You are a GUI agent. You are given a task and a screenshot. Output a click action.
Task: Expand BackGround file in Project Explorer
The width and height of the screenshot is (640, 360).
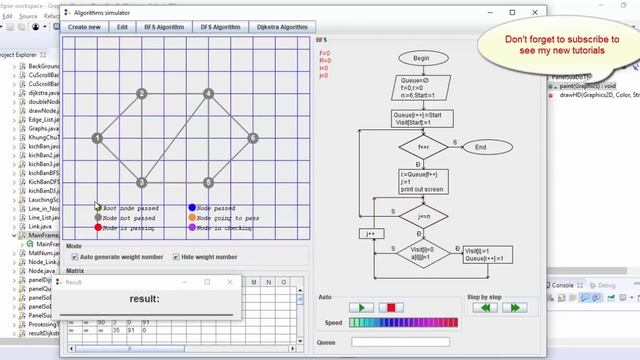[14, 66]
